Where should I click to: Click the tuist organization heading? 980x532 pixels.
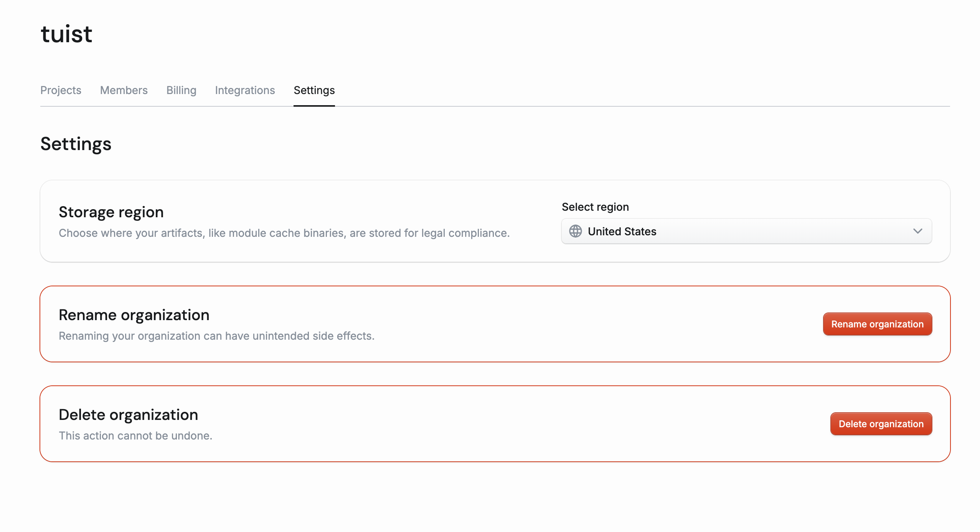click(66, 34)
